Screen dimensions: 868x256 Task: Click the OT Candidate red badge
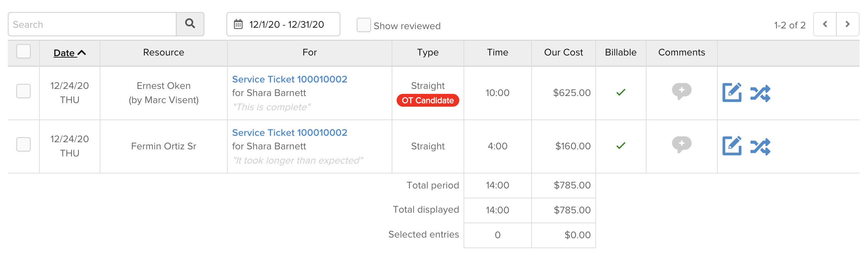pos(428,100)
